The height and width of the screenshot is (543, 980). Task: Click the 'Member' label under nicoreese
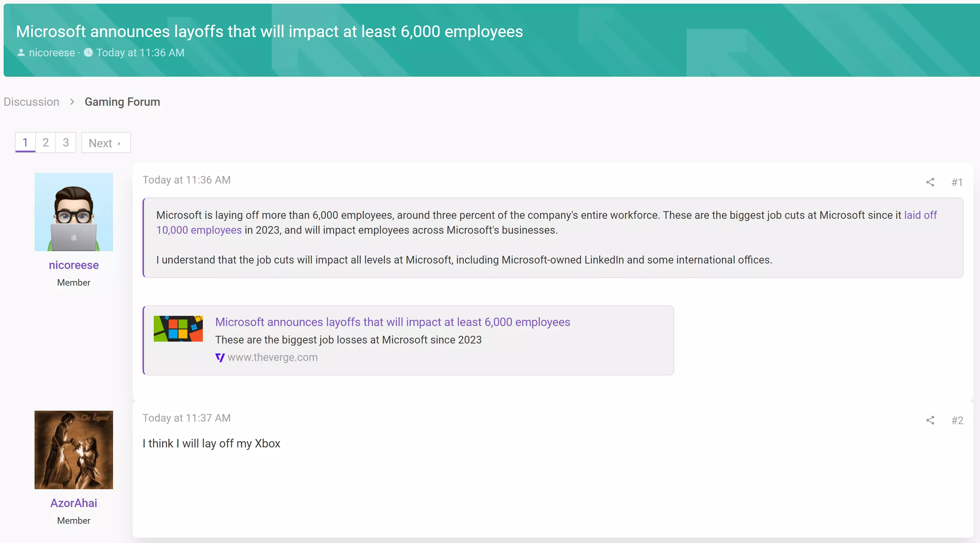click(74, 282)
